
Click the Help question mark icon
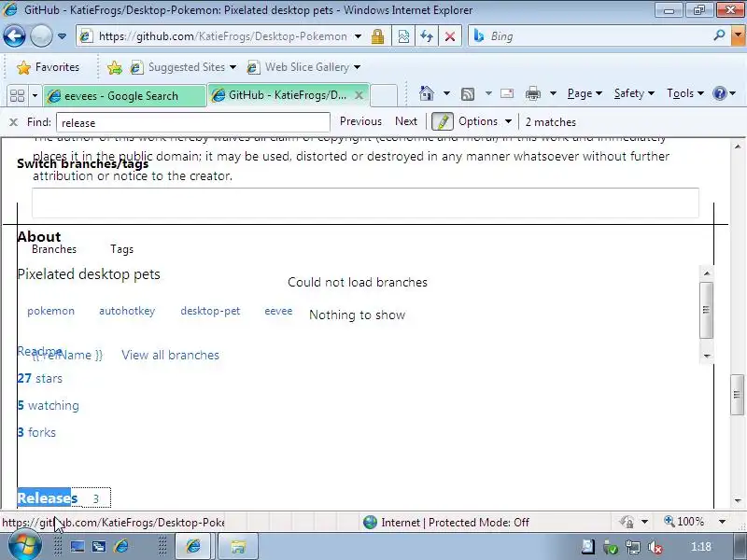click(719, 93)
